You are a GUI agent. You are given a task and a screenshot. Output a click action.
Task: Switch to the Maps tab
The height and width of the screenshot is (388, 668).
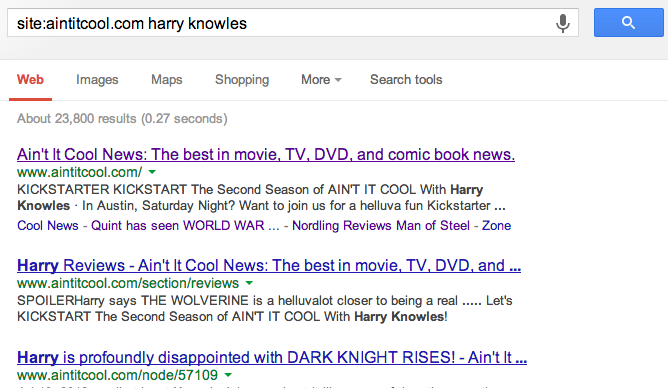pos(167,80)
